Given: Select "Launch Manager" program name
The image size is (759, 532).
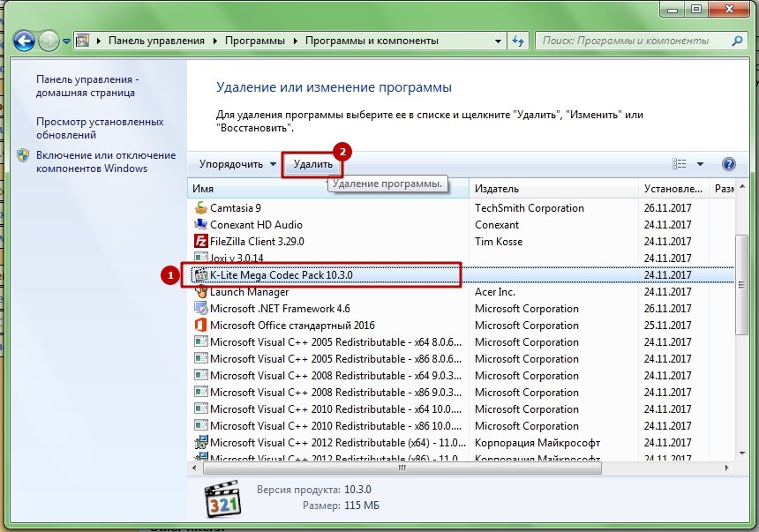Looking at the screenshot, I should pos(249,291).
